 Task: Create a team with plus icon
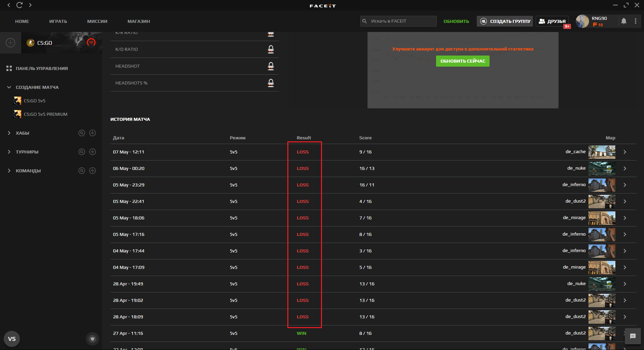pyautogui.click(x=93, y=171)
